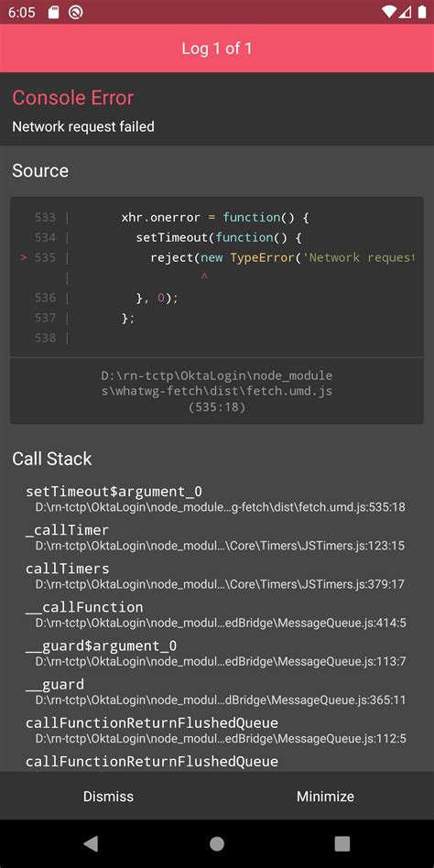Select the __guard$argument_0 stack frame
The width and height of the screenshot is (434, 868).
tap(217, 653)
